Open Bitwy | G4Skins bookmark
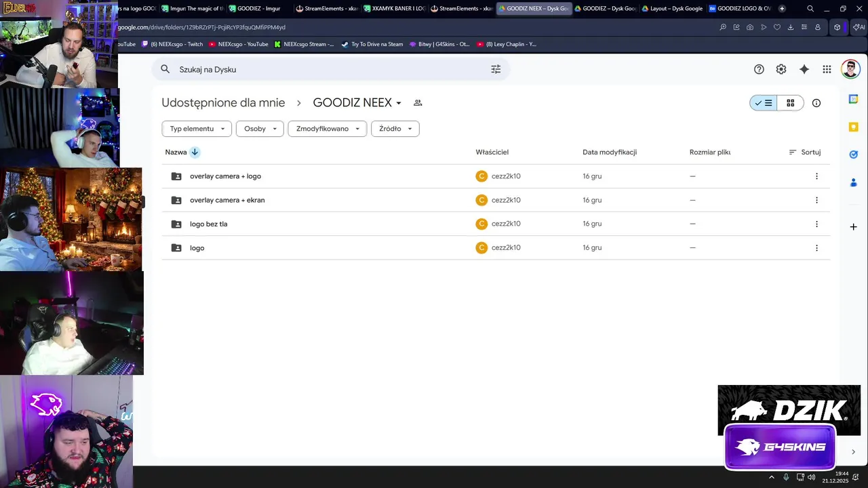This screenshot has height=488, width=868. [x=439, y=44]
